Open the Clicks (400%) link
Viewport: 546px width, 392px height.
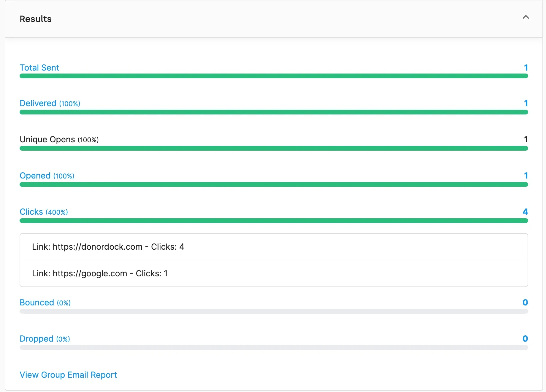point(44,212)
